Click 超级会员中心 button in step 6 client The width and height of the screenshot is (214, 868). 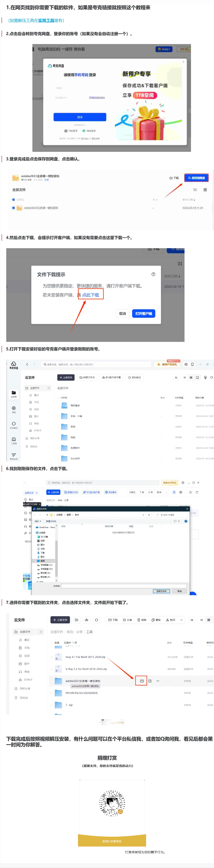tap(170, 483)
